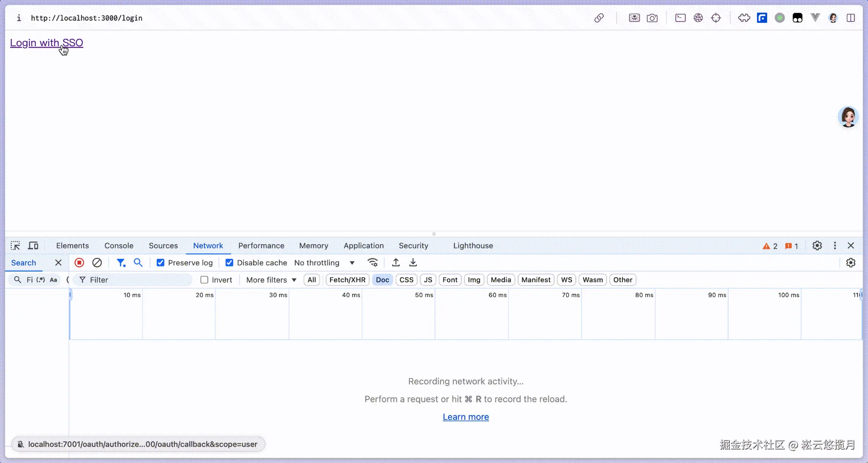
Task: Open the No throttling dropdown
Action: (324, 263)
